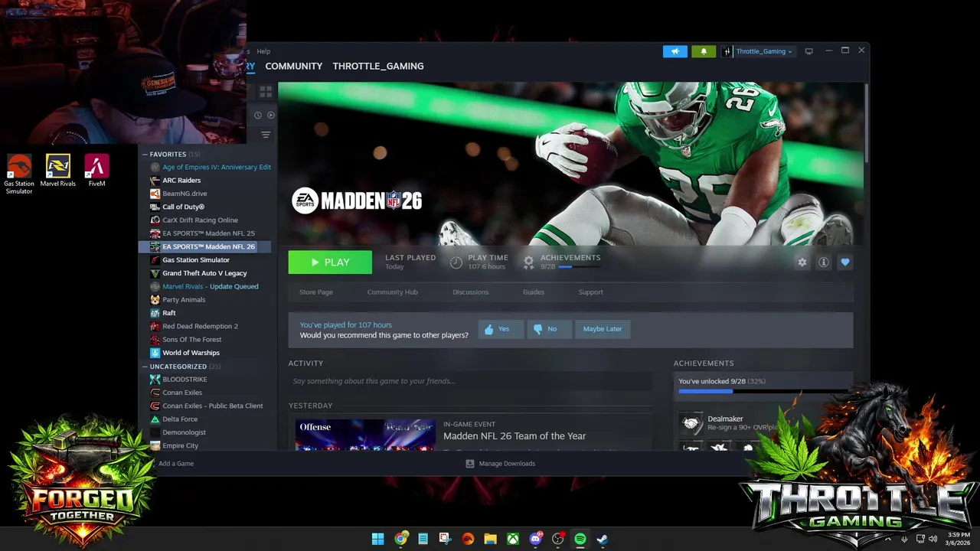Open the Help menu in Steam
Viewport: 980px width, 551px height.
(263, 51)
